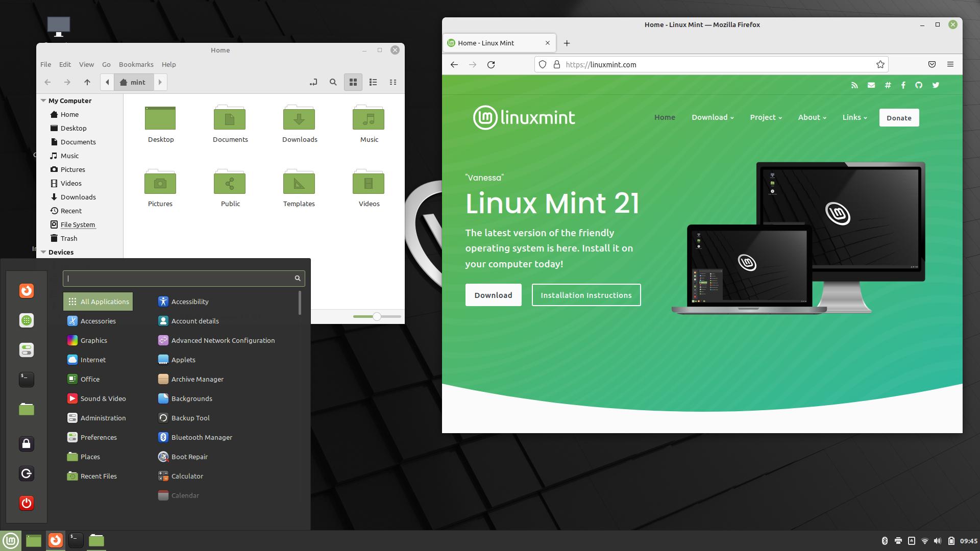Viewport: 980px width, 551px height.
Task: Expand the About dropdown on website nav
Action: tap(812, 117)
